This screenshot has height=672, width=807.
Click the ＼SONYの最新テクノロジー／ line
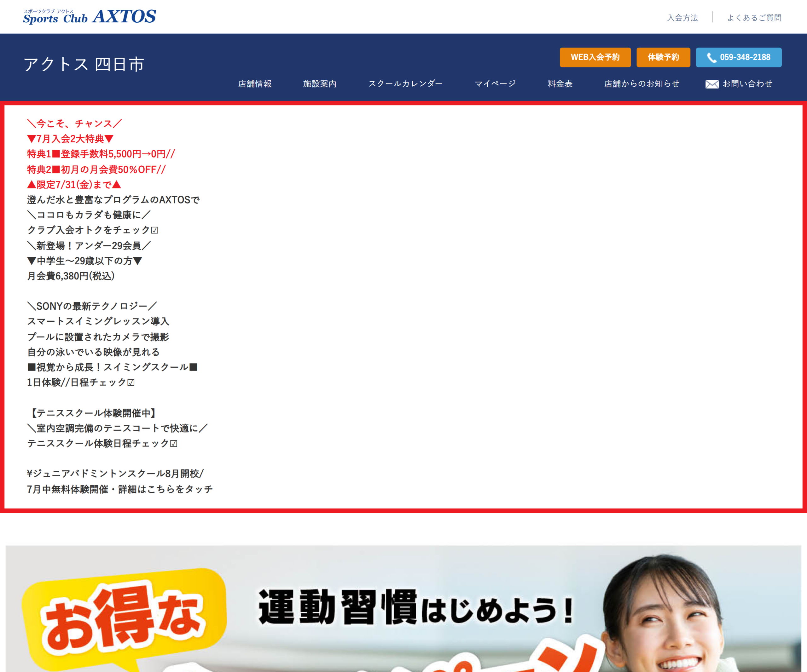coord(92,306)
